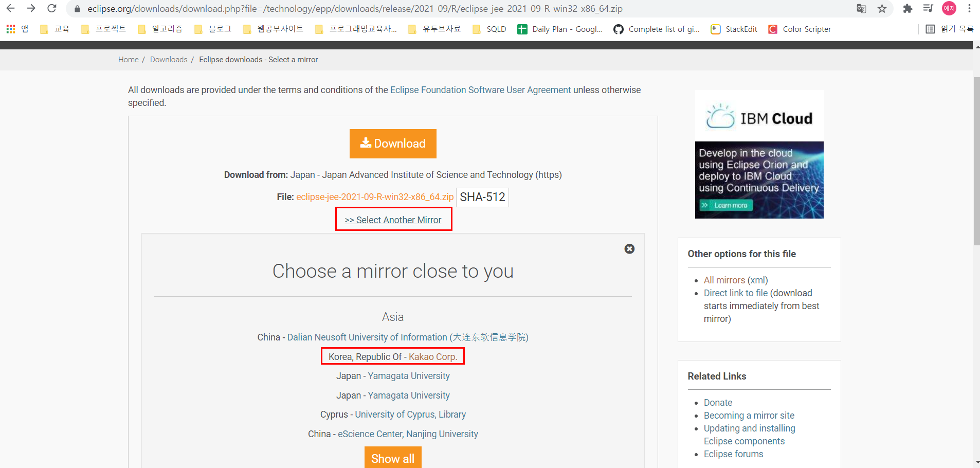Screen dimensions: 980x468
Task: Open Eclipse forums link
Action: [x=733, y=454]
